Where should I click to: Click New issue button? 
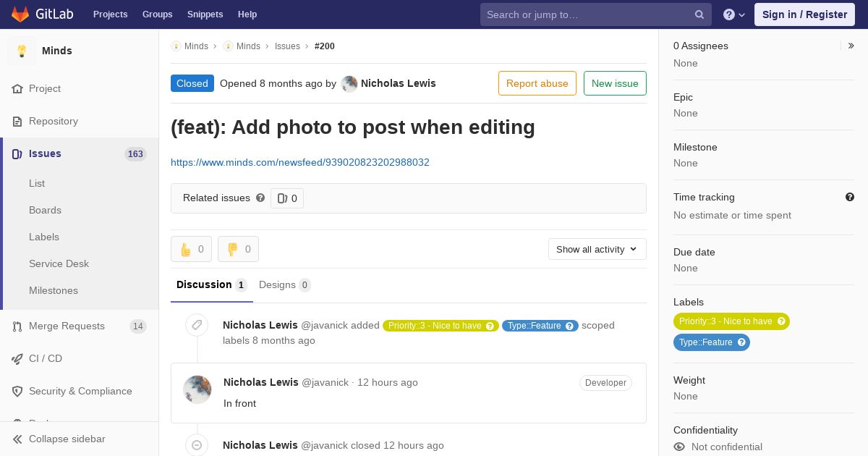[615, 83]
